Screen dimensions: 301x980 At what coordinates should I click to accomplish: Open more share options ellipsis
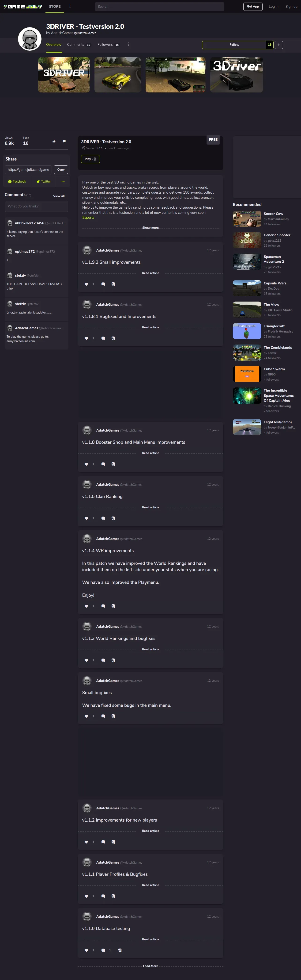[63, 181]
